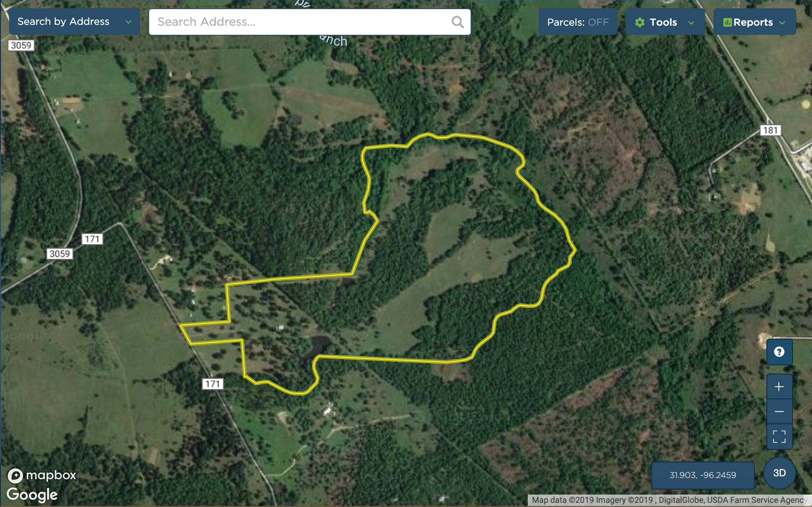Click the 181 road label on map
This screenshot has height=507, width=812.
click(x=771, y=130)
